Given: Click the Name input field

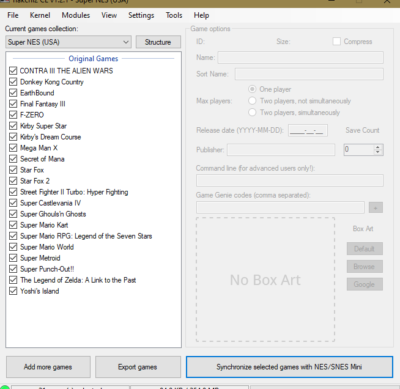Looking at the screenshot, I should 300,57.
